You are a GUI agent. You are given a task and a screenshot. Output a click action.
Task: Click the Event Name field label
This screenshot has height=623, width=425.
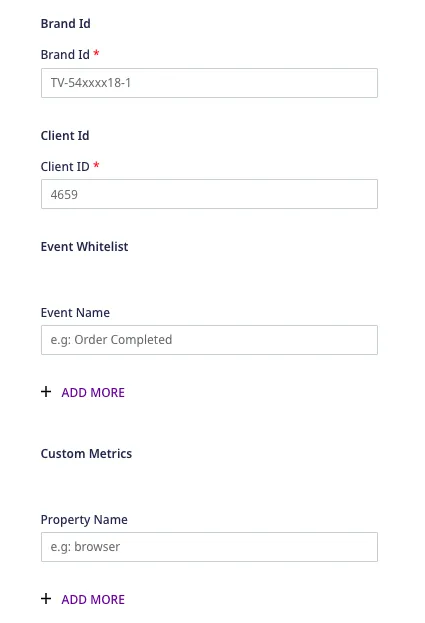(75, 313)
